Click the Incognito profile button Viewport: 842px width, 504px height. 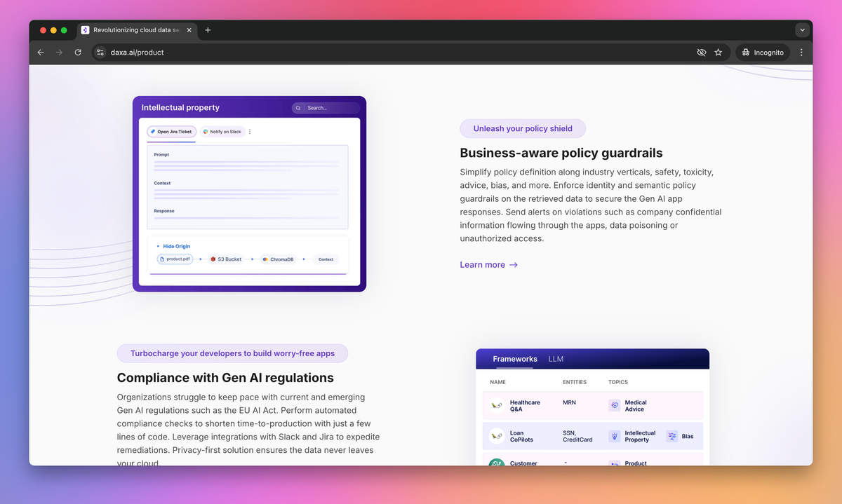[763, 53]
